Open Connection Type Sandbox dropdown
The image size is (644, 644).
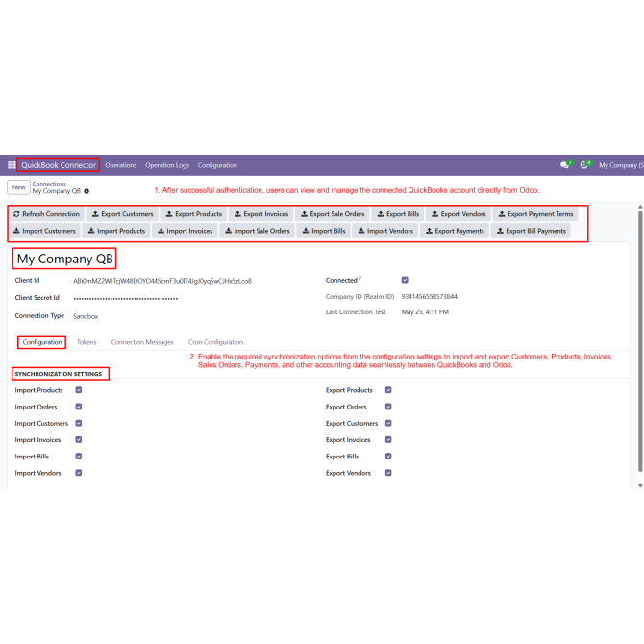pyautogui.click(x=86, y=316)
